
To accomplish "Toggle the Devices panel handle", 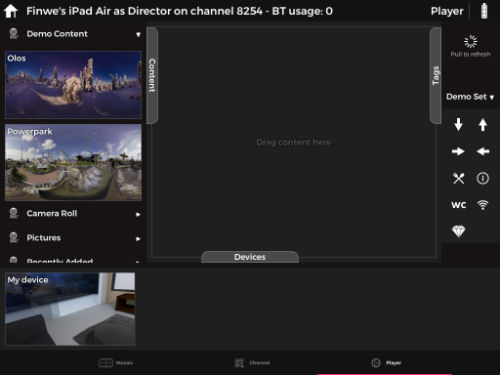I will click(x=250, y=257).
